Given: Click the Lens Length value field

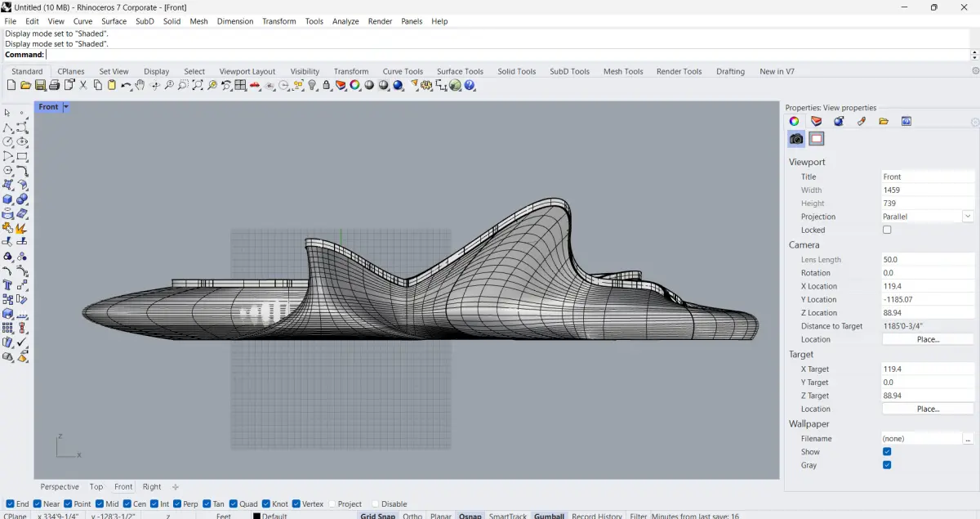Looking at the screenshot, I should (x=928, y=259).
